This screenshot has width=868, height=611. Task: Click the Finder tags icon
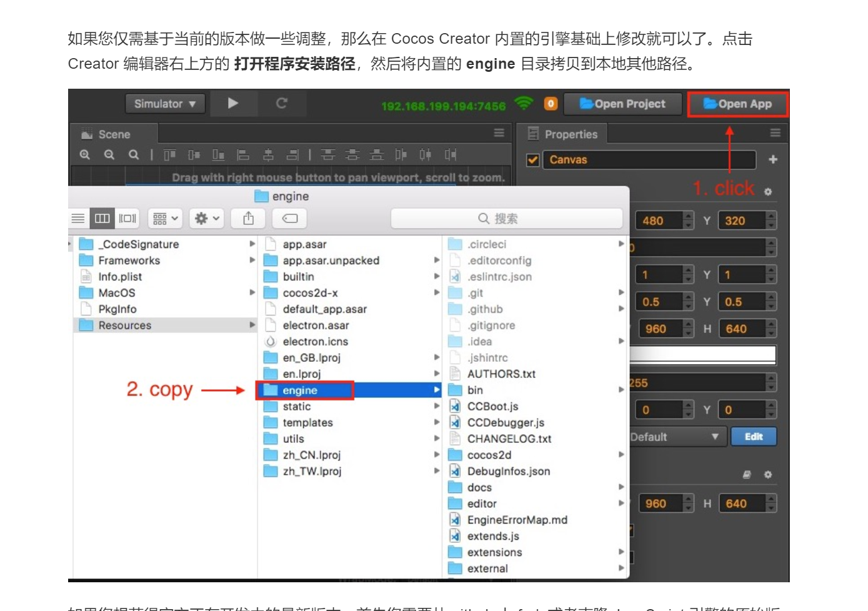tap(290, 218)
